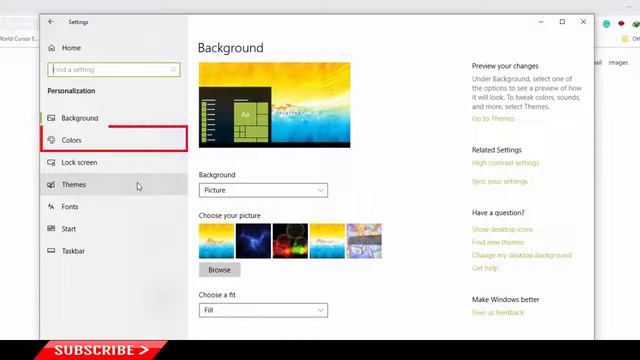Open the Themes settings page
This screenshot has height=360, width=640.
coord(114,184)
